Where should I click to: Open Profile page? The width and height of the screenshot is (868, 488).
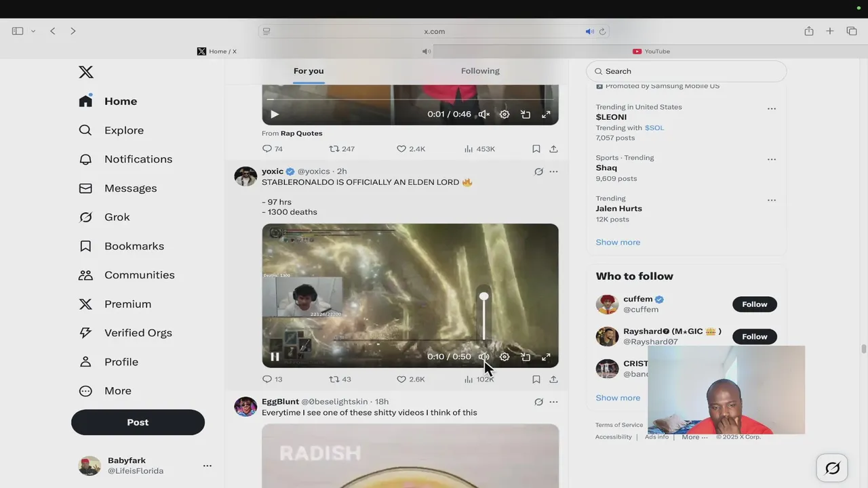tap(108, 362)
